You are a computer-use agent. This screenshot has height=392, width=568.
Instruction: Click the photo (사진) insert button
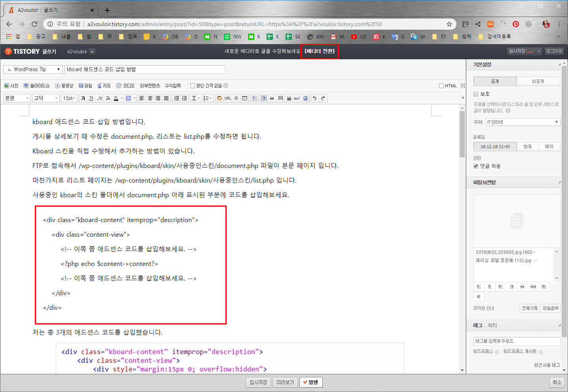[x=11, y=86]
